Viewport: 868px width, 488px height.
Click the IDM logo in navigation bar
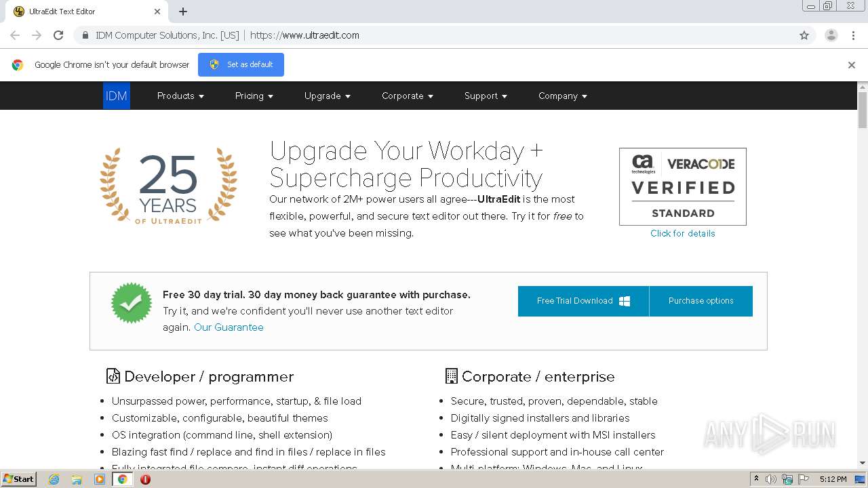(x=116, y=96)
